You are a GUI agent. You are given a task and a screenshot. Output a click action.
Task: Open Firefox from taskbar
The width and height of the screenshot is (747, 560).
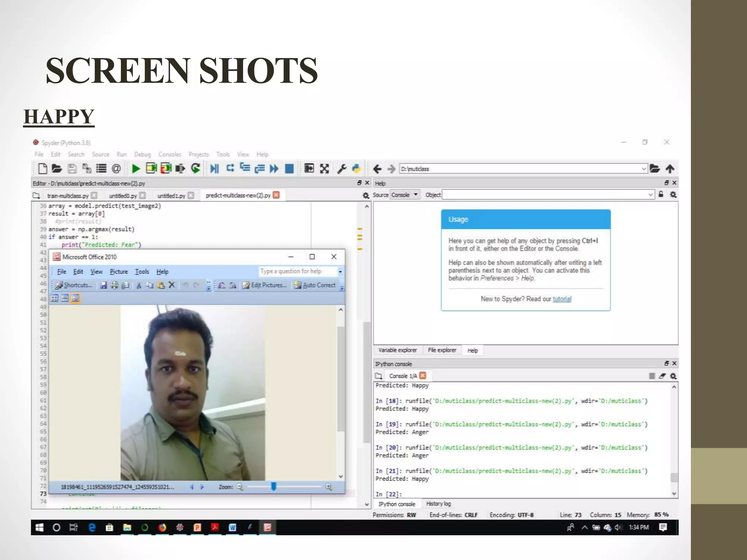[x=162, y=527]
